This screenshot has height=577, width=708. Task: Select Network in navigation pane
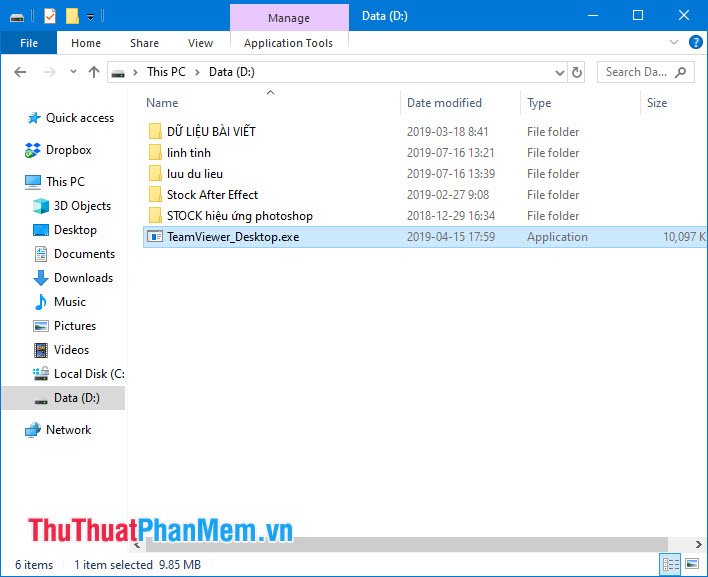coord(58,430)
